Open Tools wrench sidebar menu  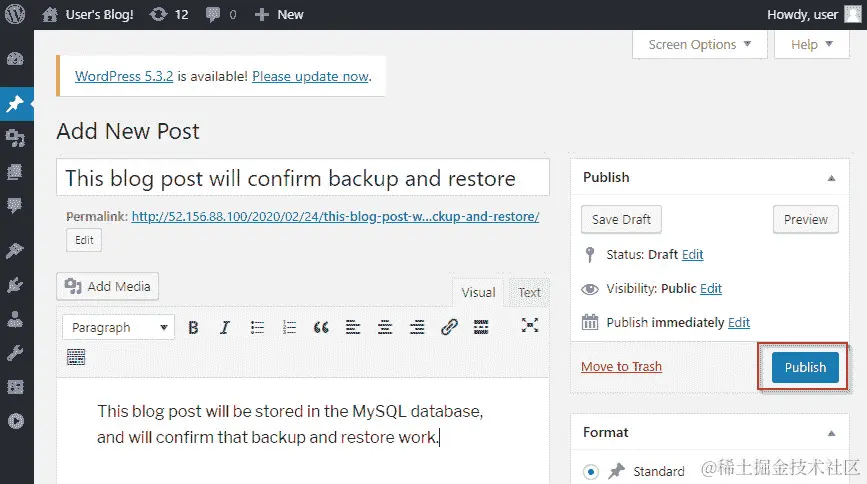coord(15,353)
